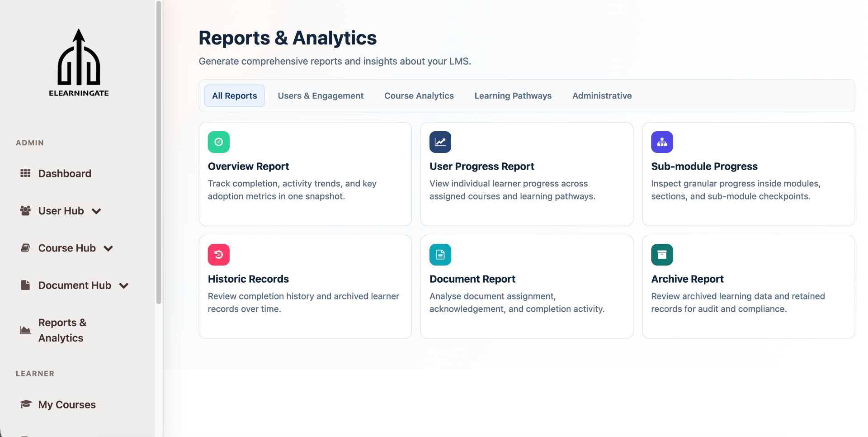Click the My Courses graduation cap icon
Screen dimensions: 868x437
[26, 404]
